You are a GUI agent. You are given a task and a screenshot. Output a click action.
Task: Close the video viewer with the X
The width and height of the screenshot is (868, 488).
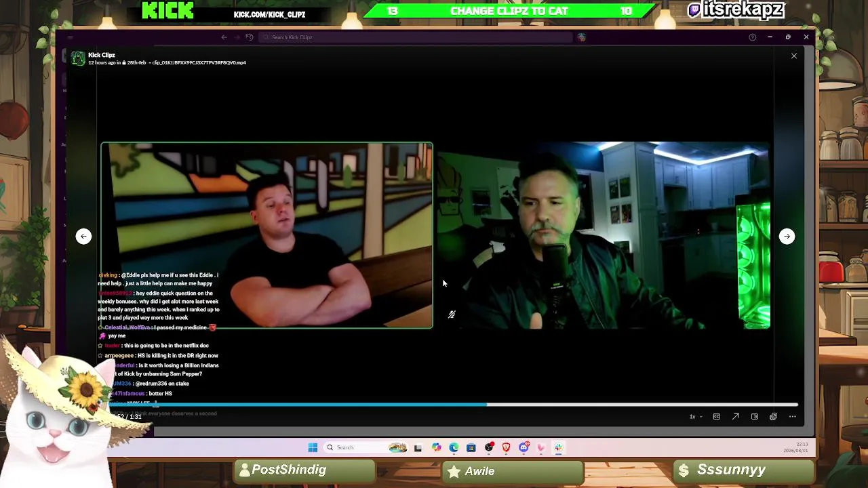click(x=794, y=56)
